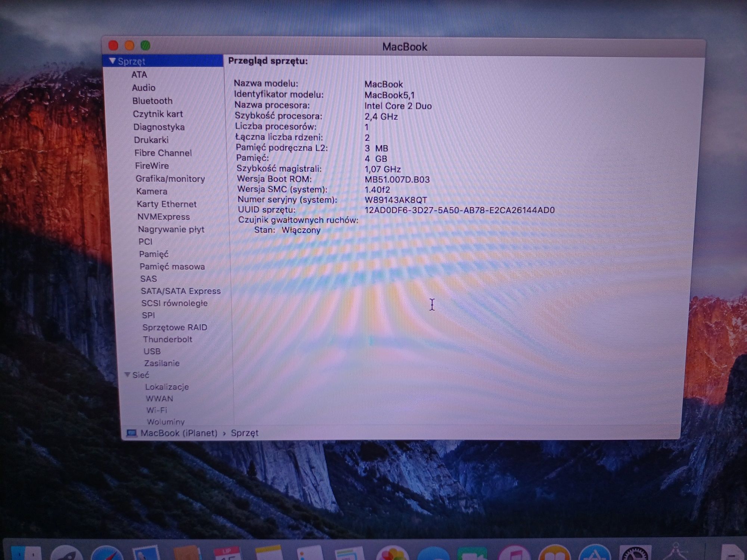Open Mail stamp icon in dock
The height and width of the screenshot is (560, 747).
tap(146, 553)
